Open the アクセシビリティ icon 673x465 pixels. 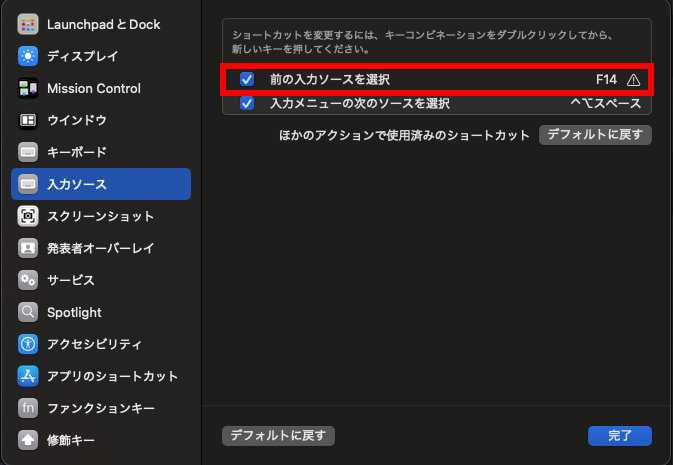click(28, 344)
